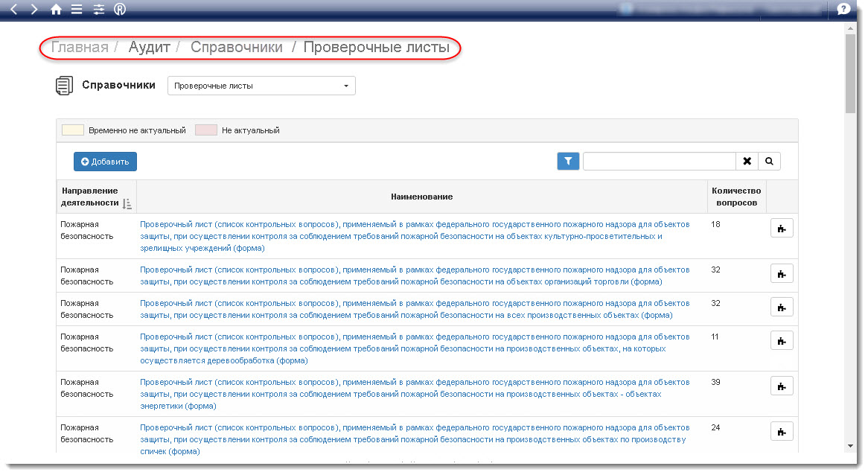Clear the search field with X button

pyautogui.click(x=747, y=161)
